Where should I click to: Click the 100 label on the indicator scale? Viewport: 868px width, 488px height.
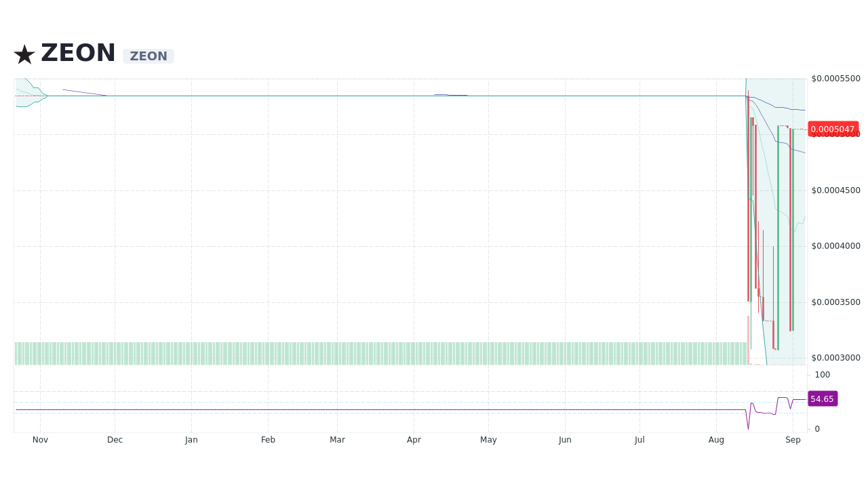coord(822,374)
